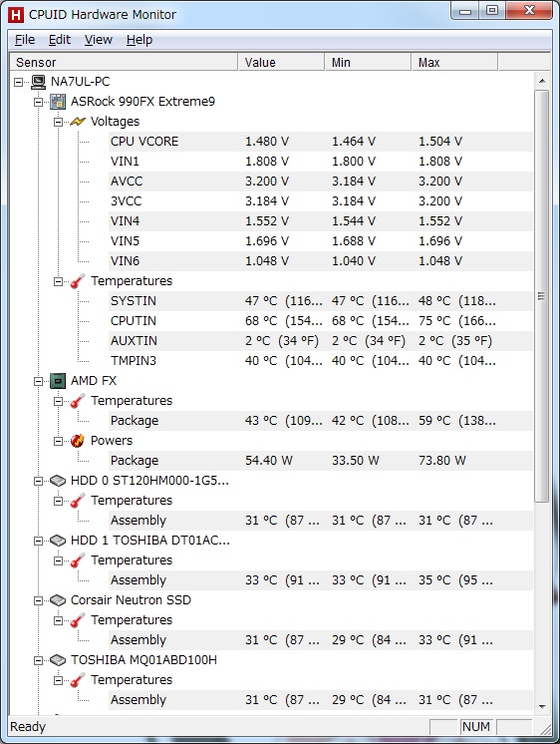Select the VIN1 voltage row
560x744 pixels.
click(321, 162)
